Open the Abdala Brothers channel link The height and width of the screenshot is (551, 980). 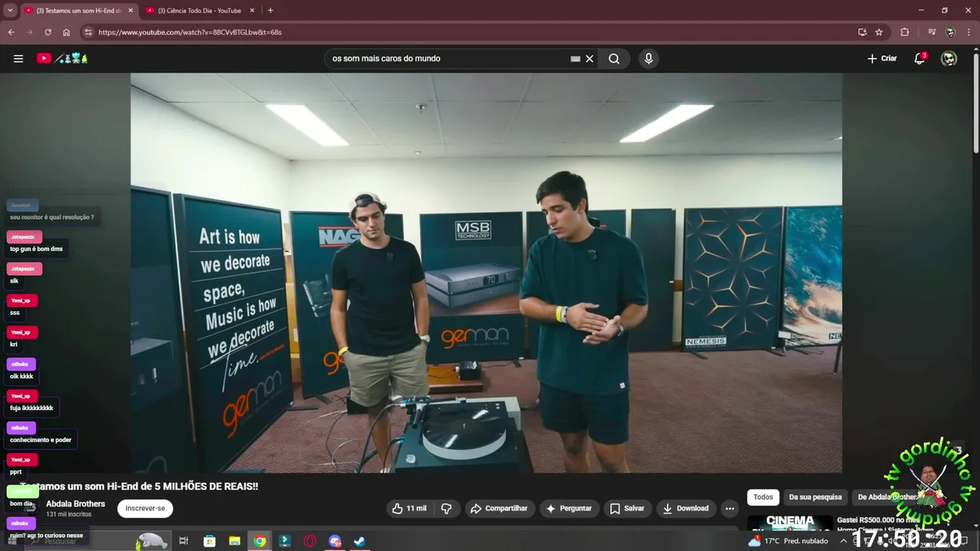[75, 504]
